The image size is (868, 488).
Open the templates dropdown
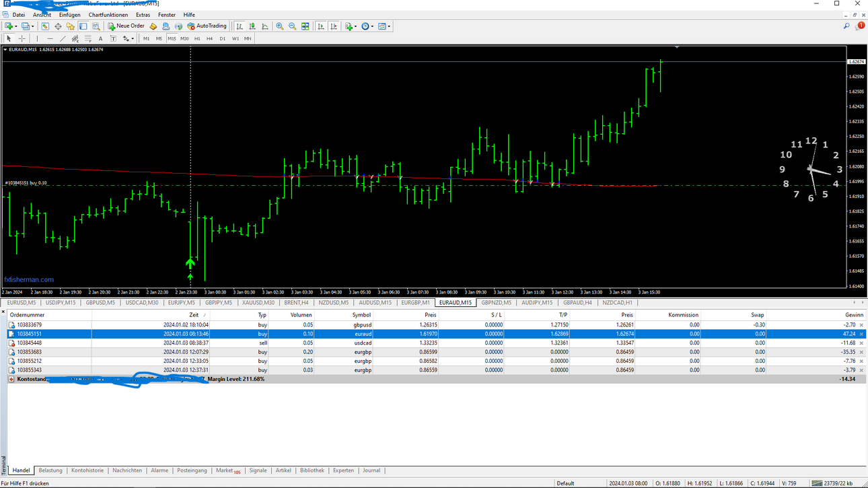384,26
